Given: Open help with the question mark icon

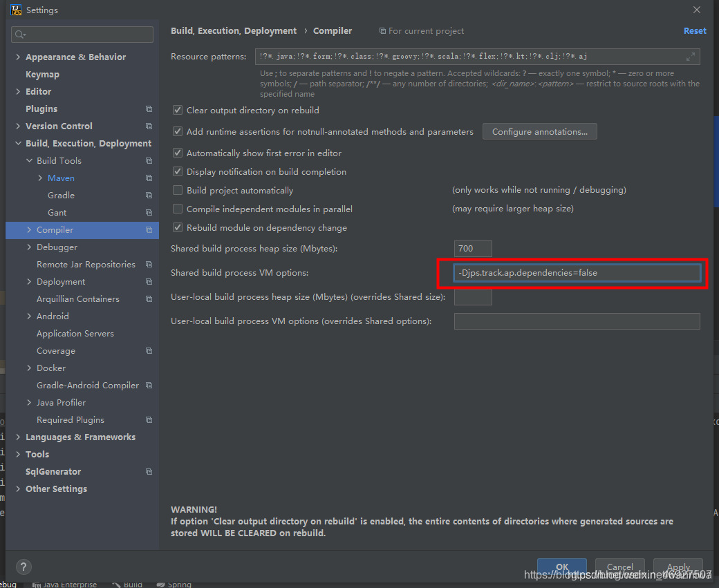Looking at the screenshot, I should (24, 567).
